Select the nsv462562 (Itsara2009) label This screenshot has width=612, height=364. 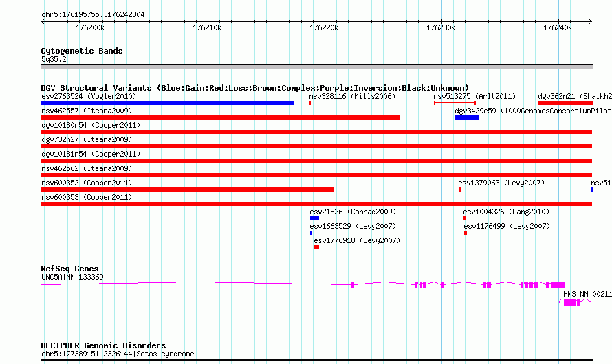point(87,168)
